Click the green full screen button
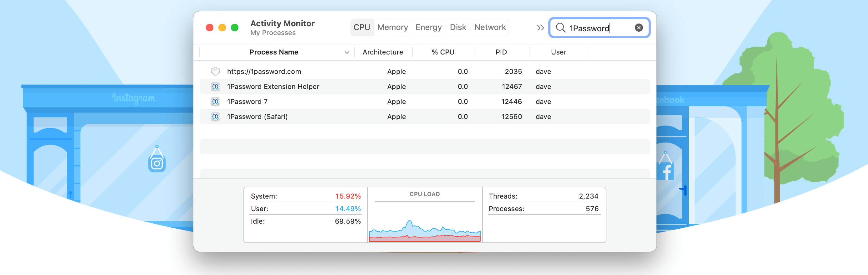 coord(235,28)
